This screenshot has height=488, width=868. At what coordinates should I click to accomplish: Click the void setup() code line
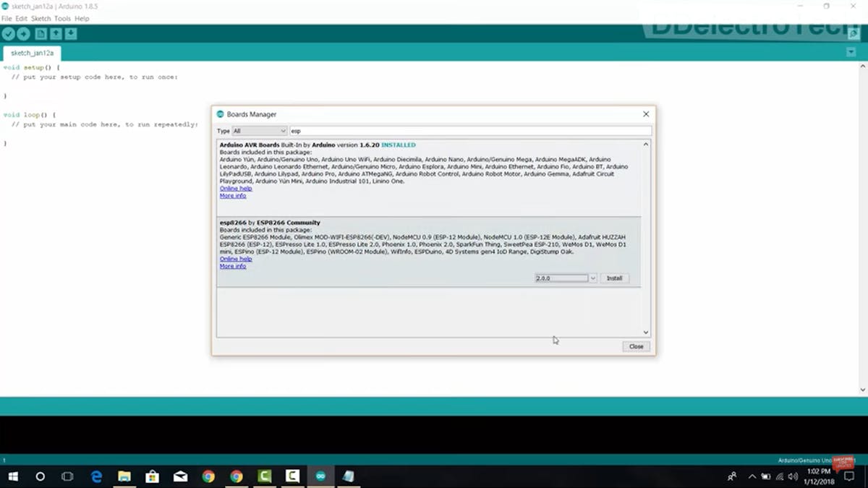(32, 67)
